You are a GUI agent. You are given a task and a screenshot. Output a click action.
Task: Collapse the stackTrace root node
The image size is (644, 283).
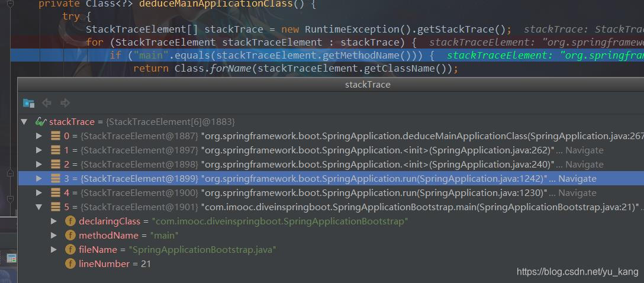[24, 121]
